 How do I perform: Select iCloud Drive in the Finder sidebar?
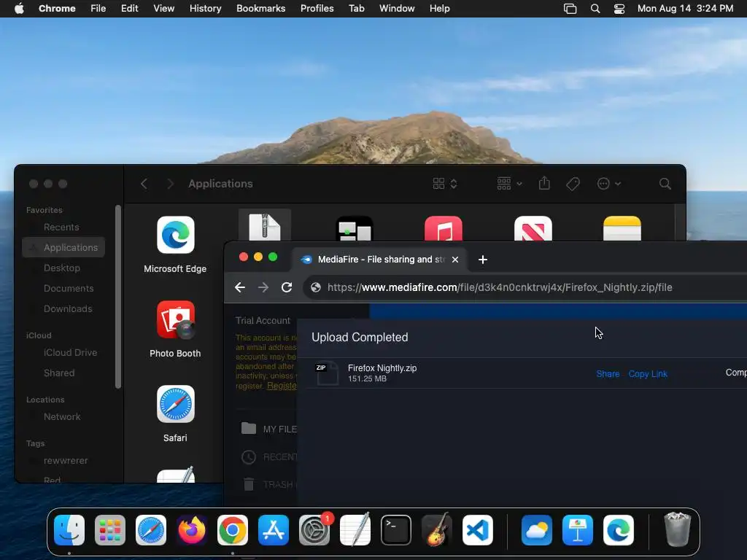point(71,353)
